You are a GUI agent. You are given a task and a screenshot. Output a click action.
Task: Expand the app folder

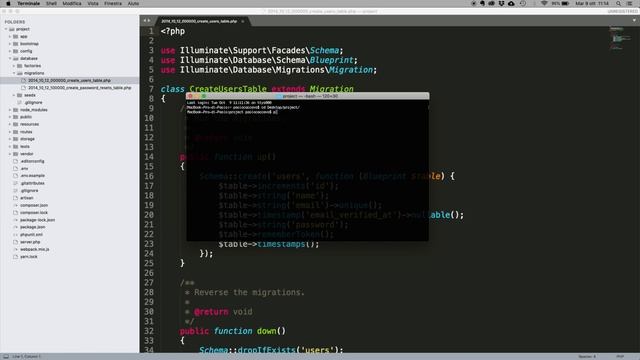[10, 37]
